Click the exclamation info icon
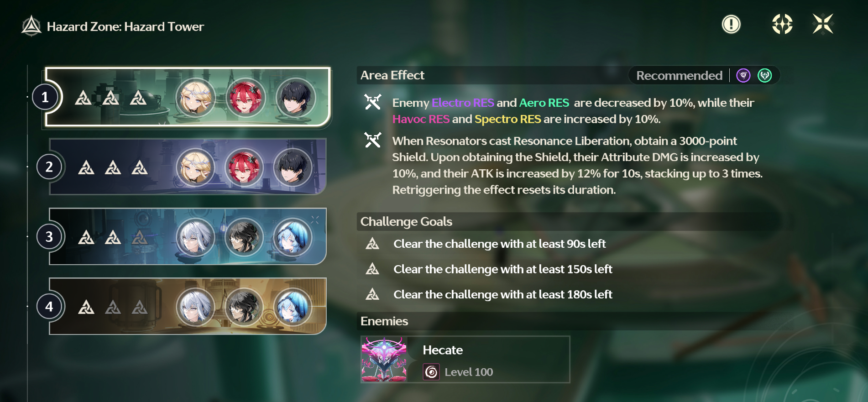This screenshot has width=868, height=402. coord(731,24)
